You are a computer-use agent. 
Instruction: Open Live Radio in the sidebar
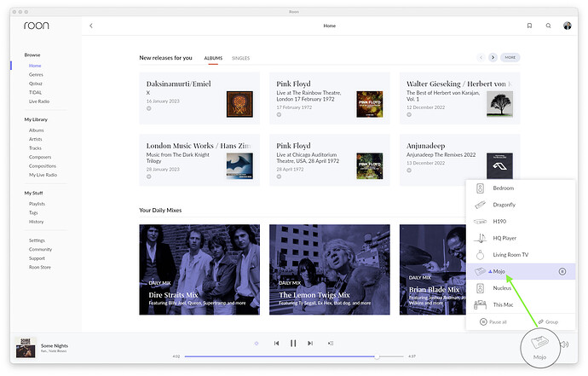pyautogui.click(x=39, y=101)
